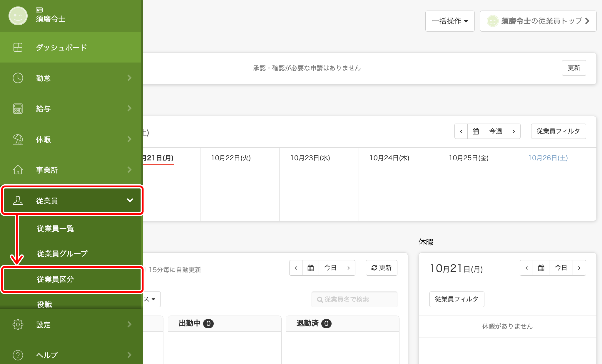Image resolution: width=602 pixels, height=364 pixels.
Task: Open calendar picker in 休暇 panel
Action: (x=541, y=268)
